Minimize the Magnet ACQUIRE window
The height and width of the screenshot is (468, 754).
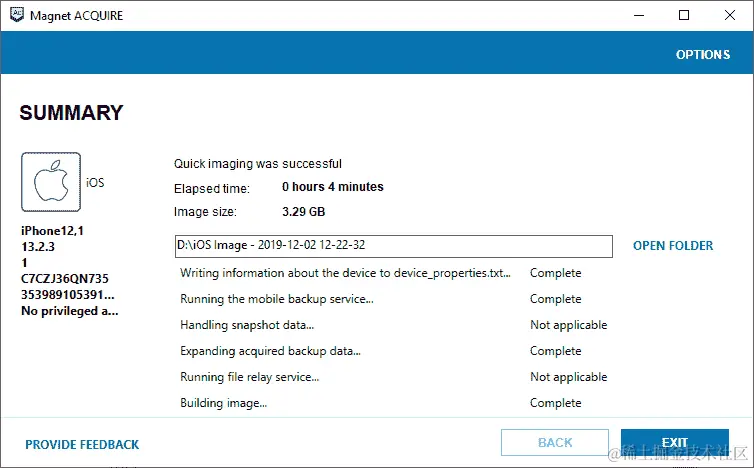click(x=639, y=15)
